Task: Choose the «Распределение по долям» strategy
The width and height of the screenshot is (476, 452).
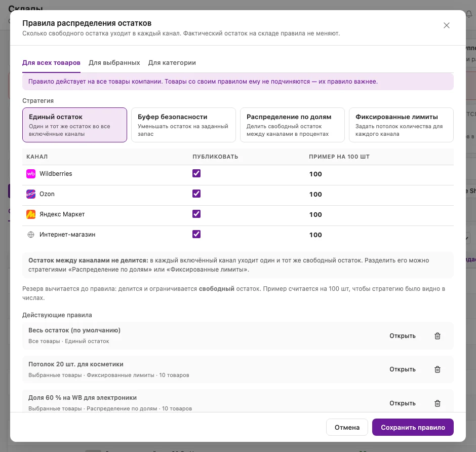Action: (x=292, y=125)
